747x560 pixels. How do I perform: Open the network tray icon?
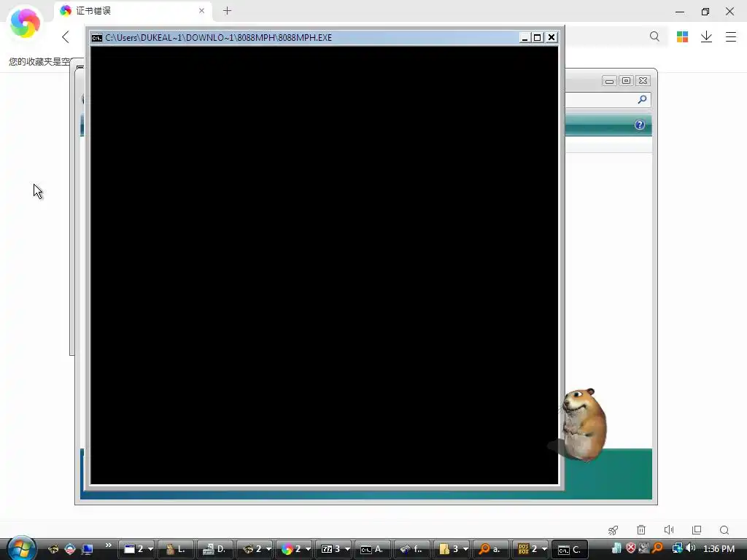677,548
